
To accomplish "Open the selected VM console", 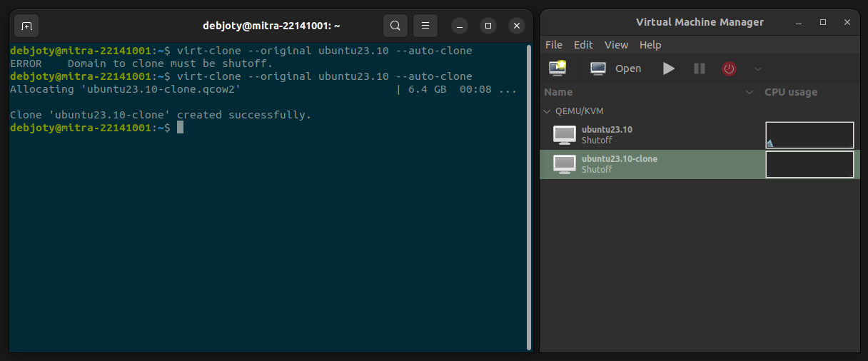I will coord(615,68).
